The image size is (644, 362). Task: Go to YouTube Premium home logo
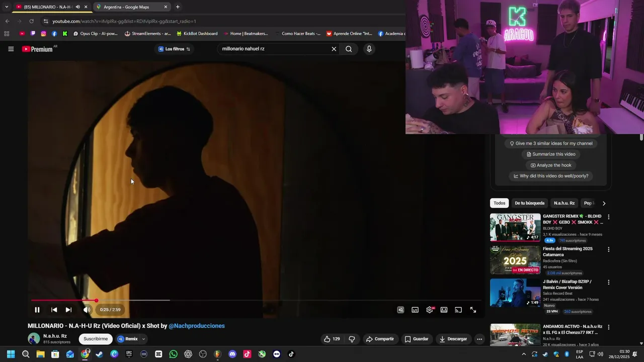[38, 49]
